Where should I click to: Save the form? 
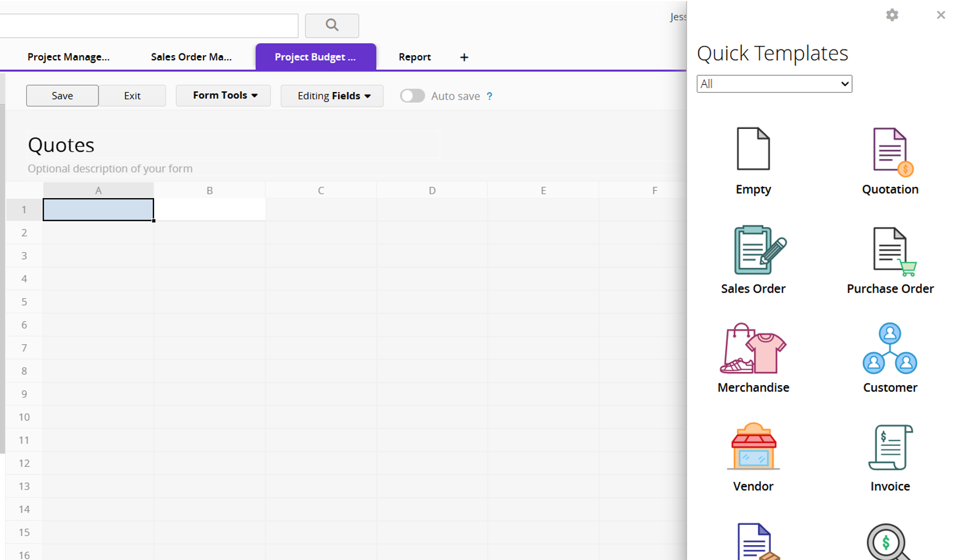[x=63, y=95]
